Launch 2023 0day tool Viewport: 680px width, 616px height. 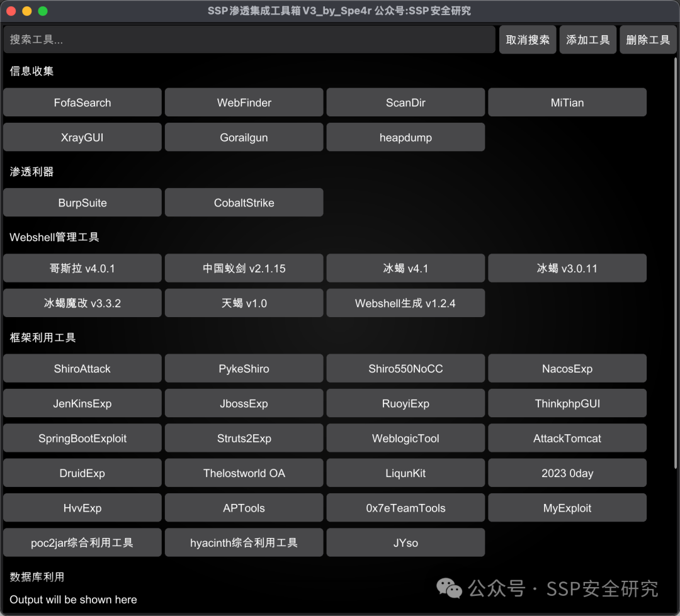(x=567, y=473)
